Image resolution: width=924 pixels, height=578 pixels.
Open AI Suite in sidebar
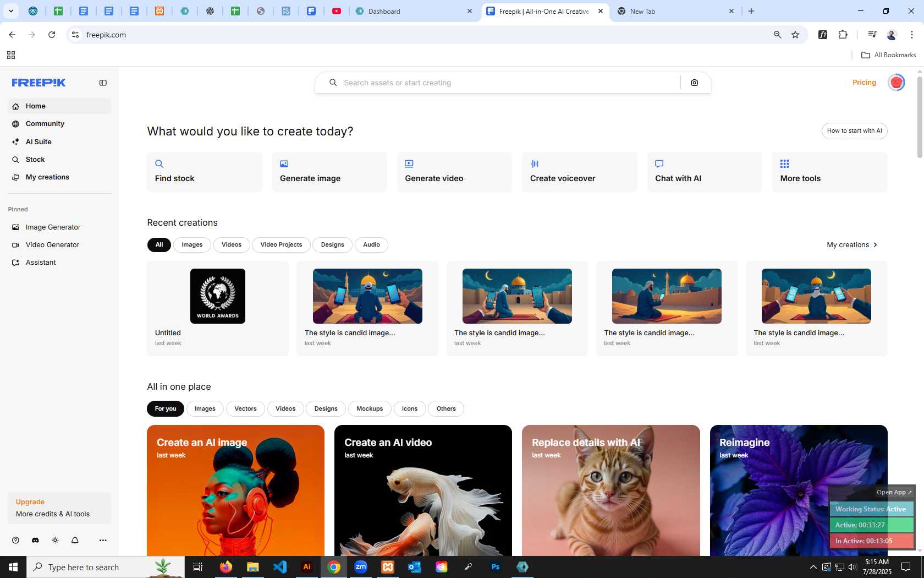click(59, 141)
